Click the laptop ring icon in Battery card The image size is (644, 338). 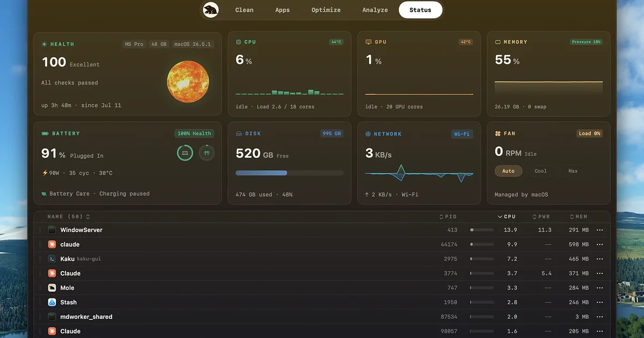point(185,153)
